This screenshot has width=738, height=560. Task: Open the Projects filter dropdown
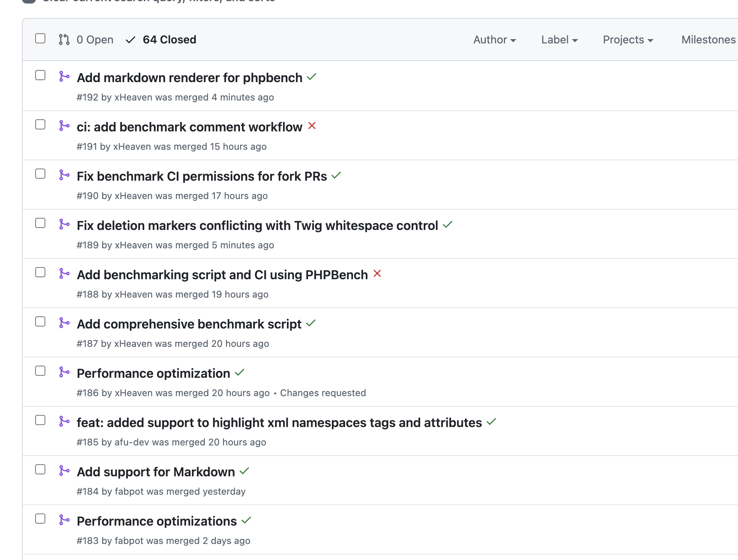point(628,39)
